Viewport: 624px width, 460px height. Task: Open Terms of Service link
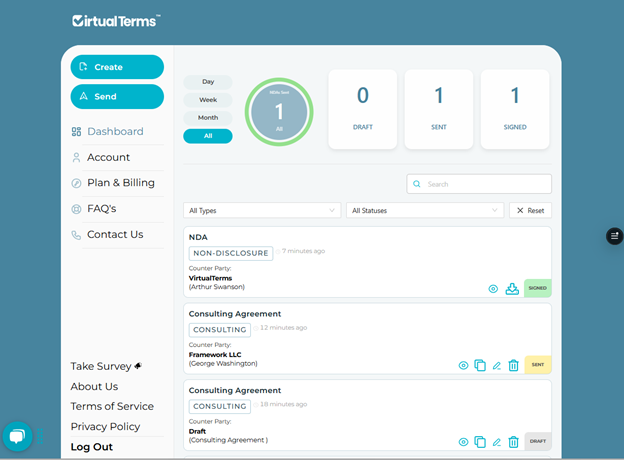112,406
